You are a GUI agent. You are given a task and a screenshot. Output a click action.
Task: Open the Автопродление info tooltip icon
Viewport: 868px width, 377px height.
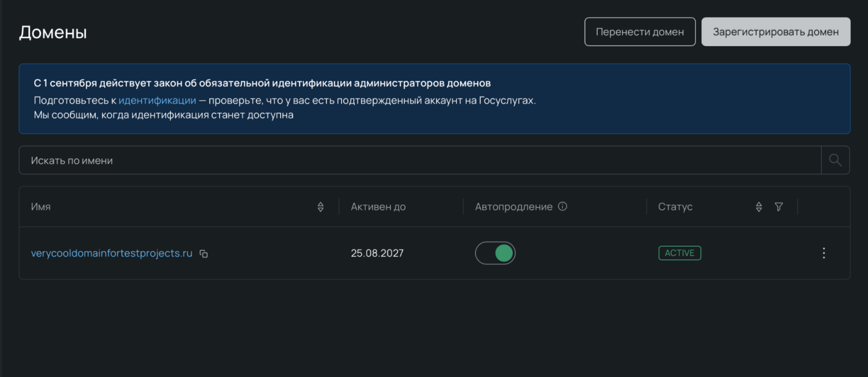[x=562, y=206]
